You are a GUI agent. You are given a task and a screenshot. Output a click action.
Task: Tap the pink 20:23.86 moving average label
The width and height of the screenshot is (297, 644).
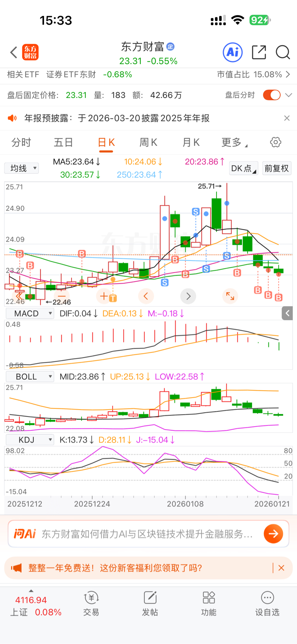(205, 162)
